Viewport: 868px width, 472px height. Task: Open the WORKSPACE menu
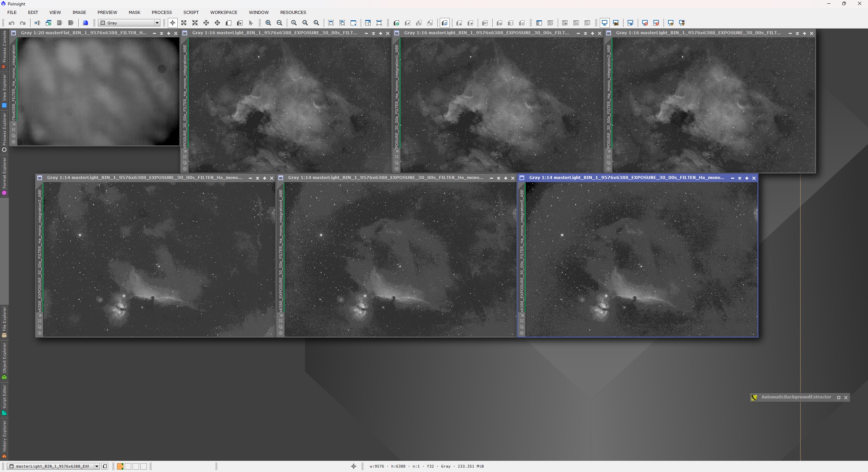pos(224,12)
